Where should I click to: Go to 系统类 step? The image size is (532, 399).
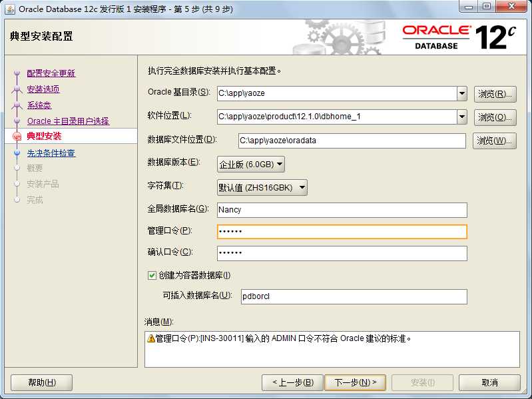[x=39, y=105]
